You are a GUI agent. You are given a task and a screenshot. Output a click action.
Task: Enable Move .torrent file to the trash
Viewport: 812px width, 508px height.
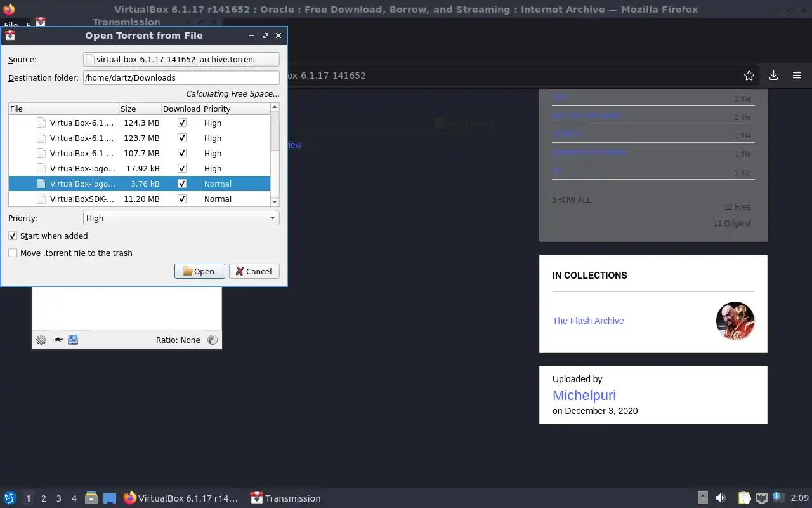tap(13, 253)
